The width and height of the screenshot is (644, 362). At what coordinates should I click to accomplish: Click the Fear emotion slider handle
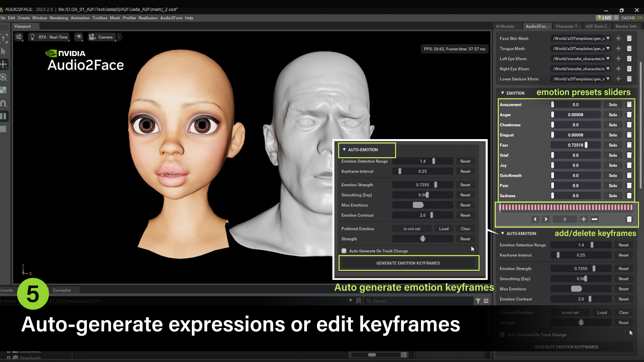pos(586,145)
